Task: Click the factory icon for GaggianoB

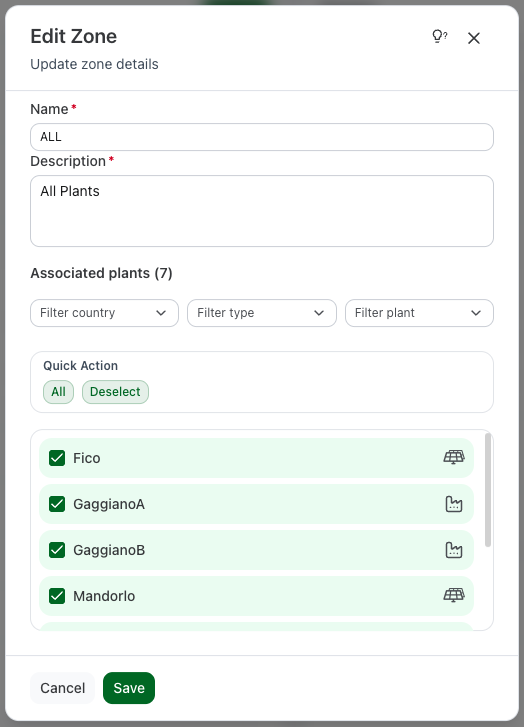Action: pos(454,550)
